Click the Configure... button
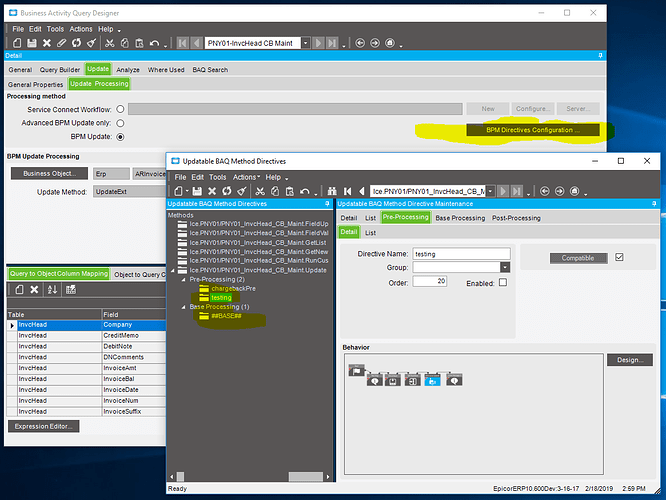Viewport: 666px width, 500px height. pos(533,109)
